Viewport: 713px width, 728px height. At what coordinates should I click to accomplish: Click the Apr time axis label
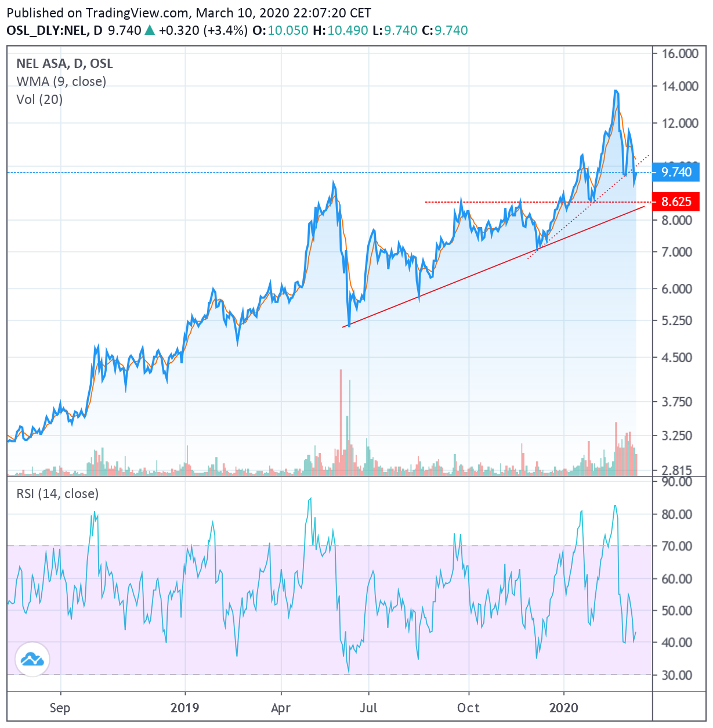(x=281, y=708)
